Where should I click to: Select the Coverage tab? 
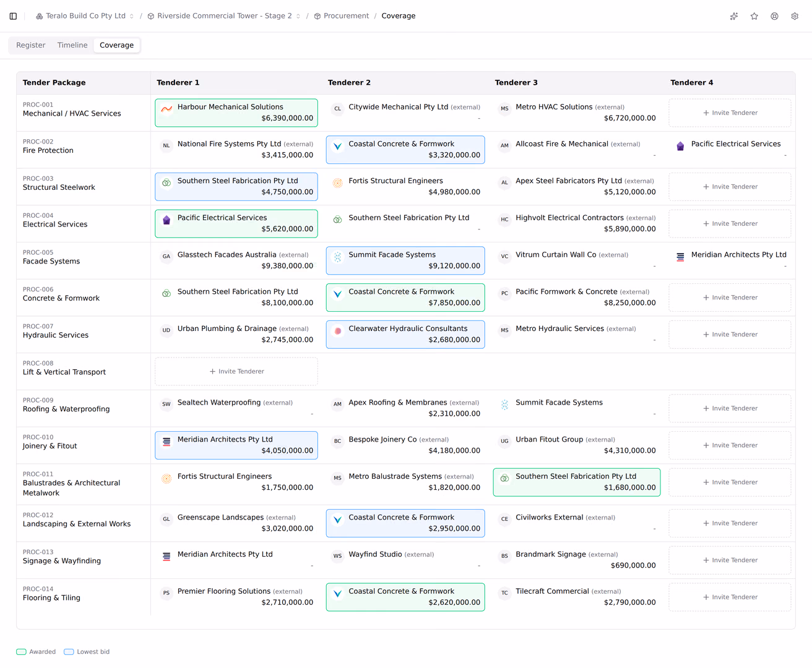[x=117, y=45]
